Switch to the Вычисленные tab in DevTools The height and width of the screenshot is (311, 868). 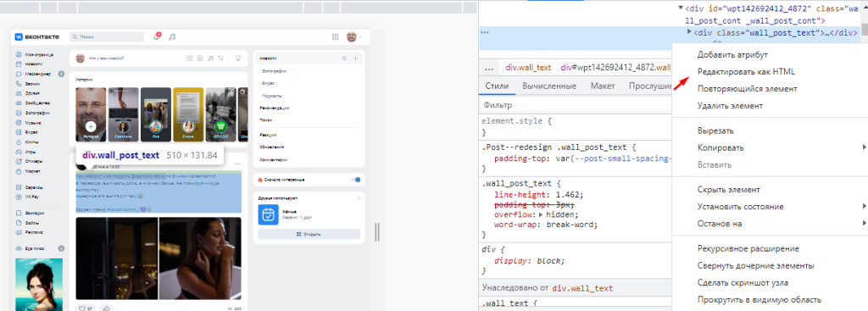[x=549, y=86]
